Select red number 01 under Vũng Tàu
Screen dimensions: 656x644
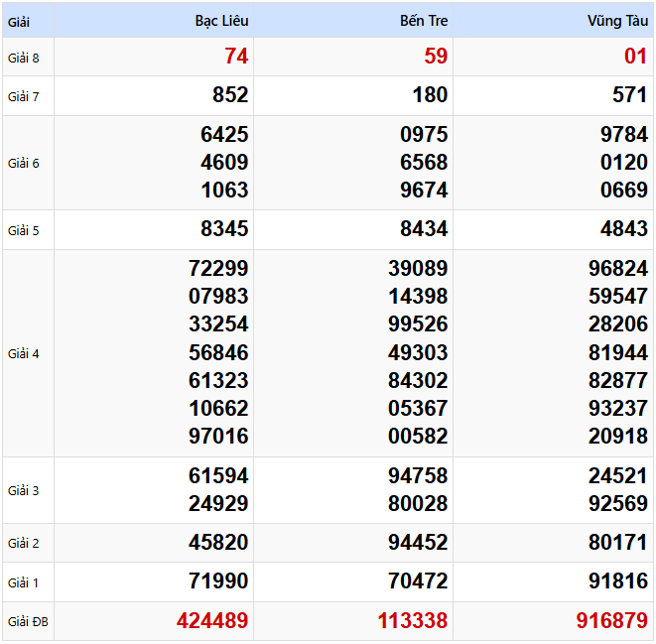635,57
